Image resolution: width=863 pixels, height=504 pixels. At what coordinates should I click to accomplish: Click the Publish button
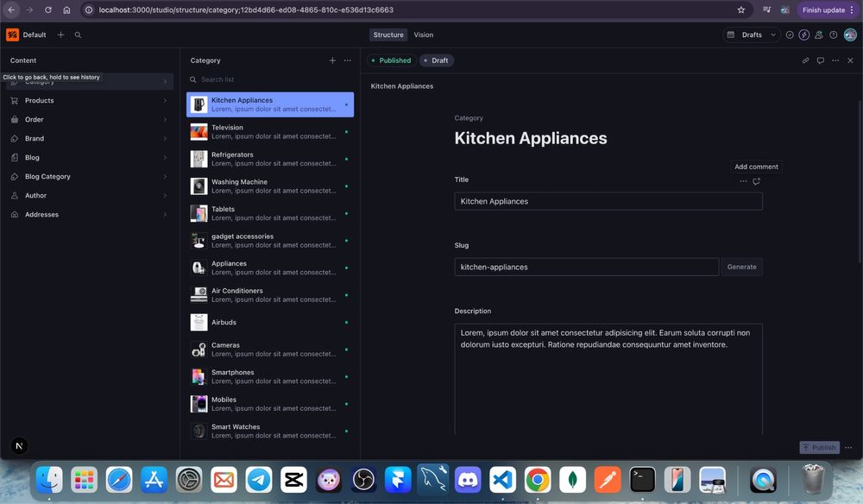[818, 447]
